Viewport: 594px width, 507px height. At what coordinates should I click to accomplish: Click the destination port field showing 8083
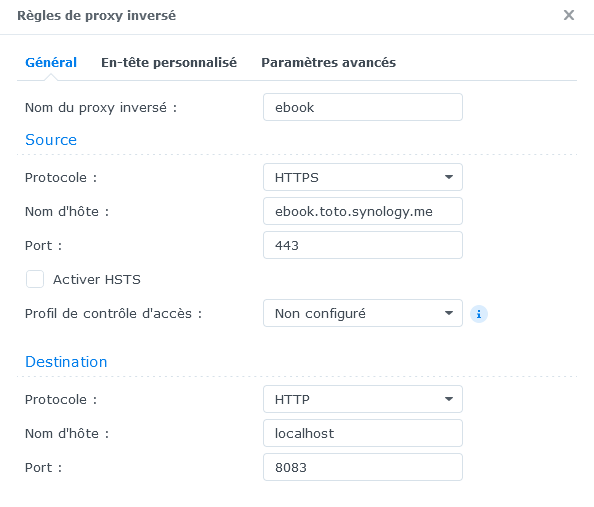363,467
